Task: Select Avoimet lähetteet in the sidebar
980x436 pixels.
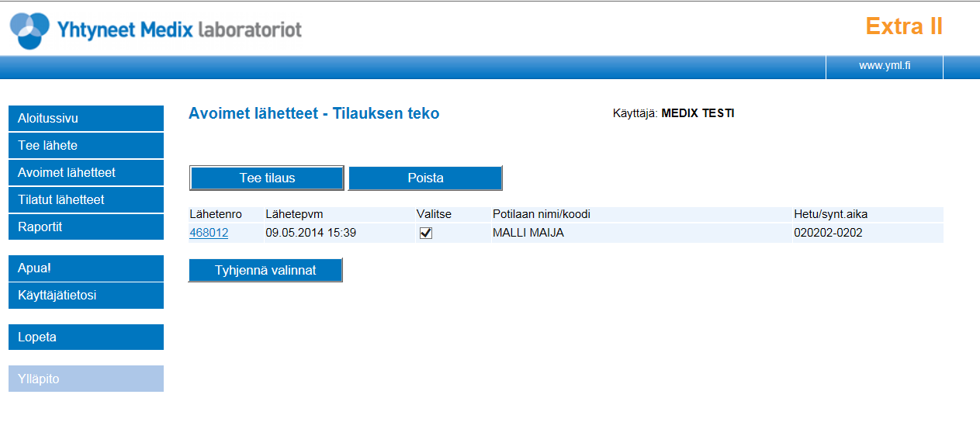Action: [x=86, y=173]
